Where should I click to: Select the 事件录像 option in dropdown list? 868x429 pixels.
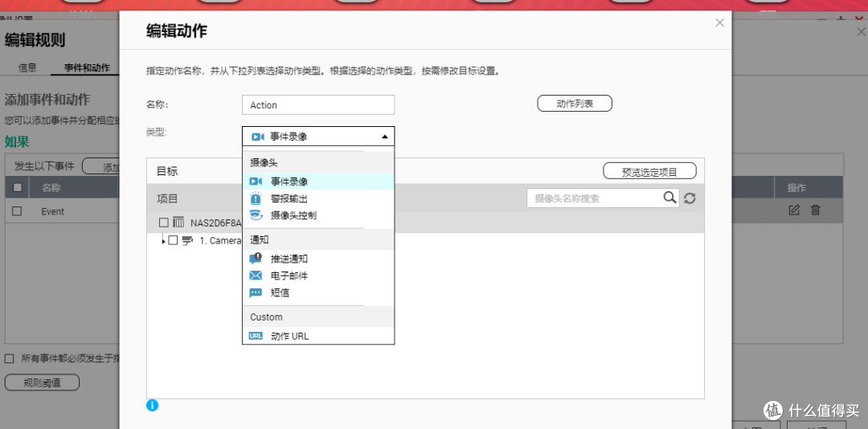(x=318, y=182)
